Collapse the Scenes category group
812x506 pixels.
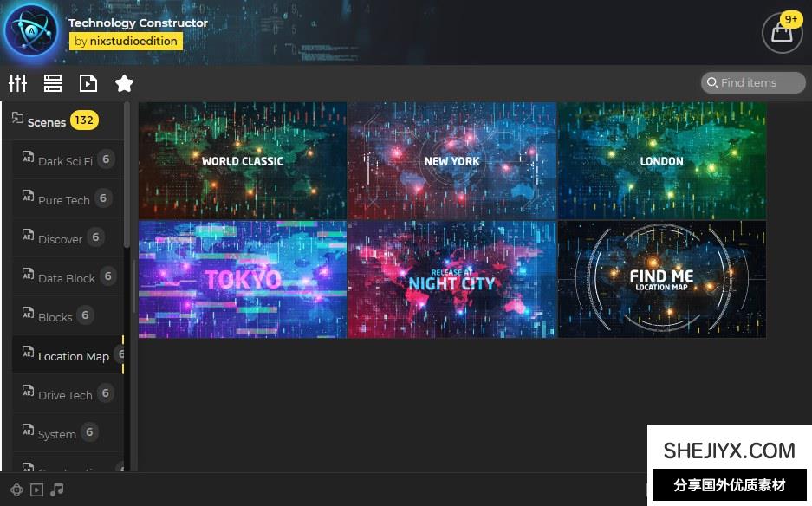coord(47,122)
